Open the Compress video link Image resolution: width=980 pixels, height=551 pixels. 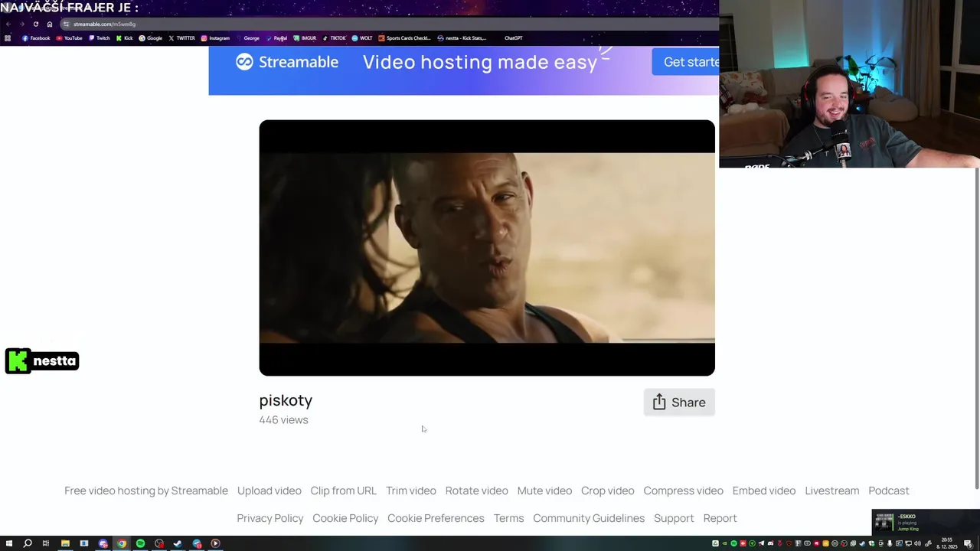(x=684, y=491)
